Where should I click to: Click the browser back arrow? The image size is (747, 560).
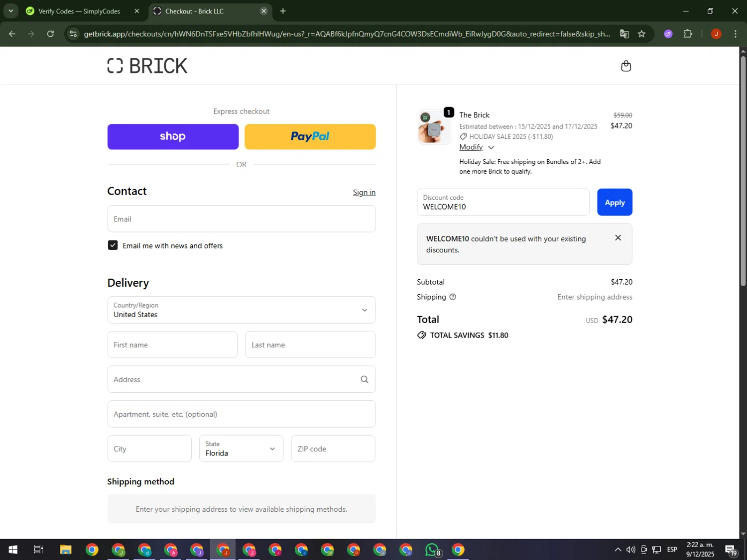(12, 34)
